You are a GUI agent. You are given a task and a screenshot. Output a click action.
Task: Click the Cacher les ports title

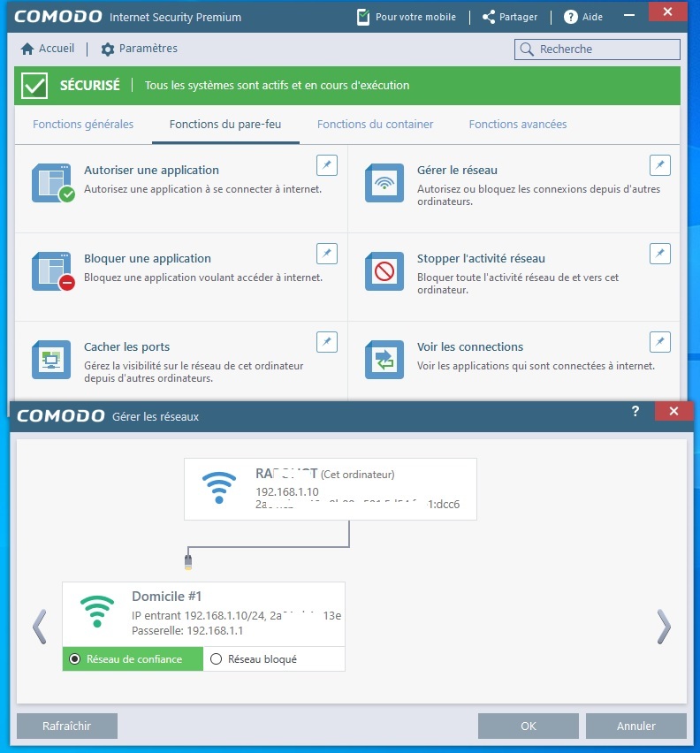126,346
